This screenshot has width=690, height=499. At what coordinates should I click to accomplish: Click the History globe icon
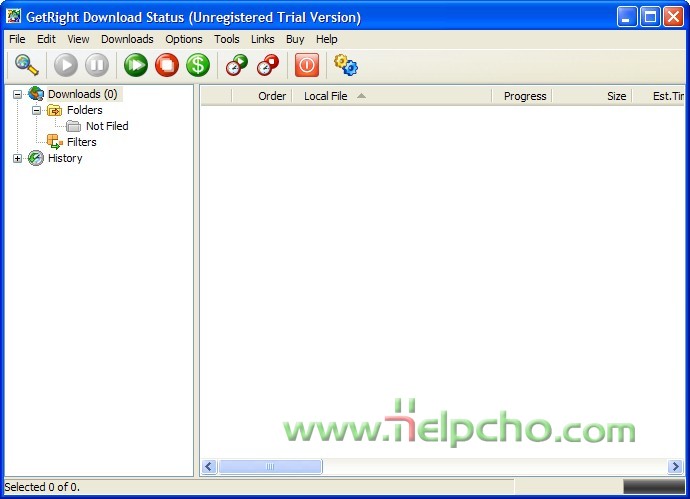(x=36, y=158)
